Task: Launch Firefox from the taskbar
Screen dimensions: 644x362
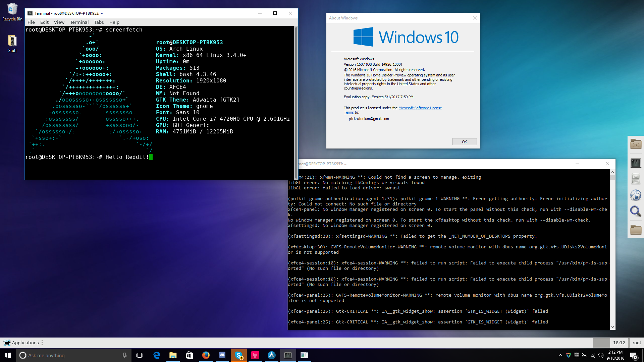Action: (206, 355)
